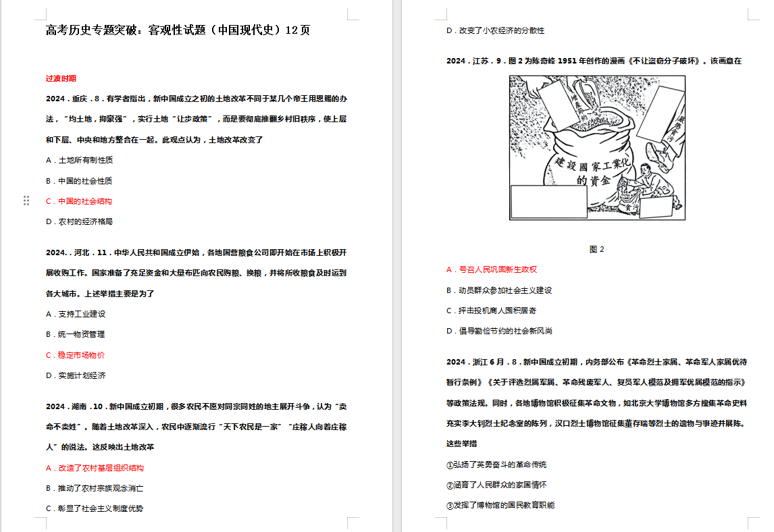
Task: Click option B. 动员群众参加社会主义建设
Action: click(499, 290)
